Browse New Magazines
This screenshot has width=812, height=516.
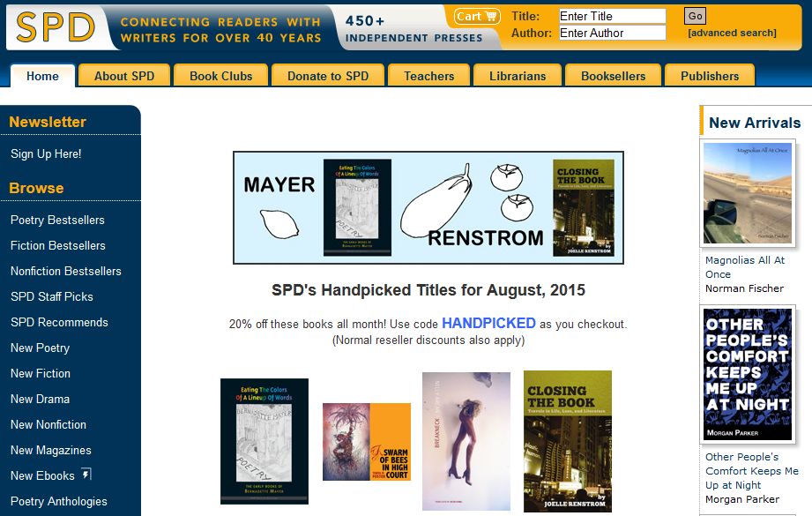pos(51,450)
